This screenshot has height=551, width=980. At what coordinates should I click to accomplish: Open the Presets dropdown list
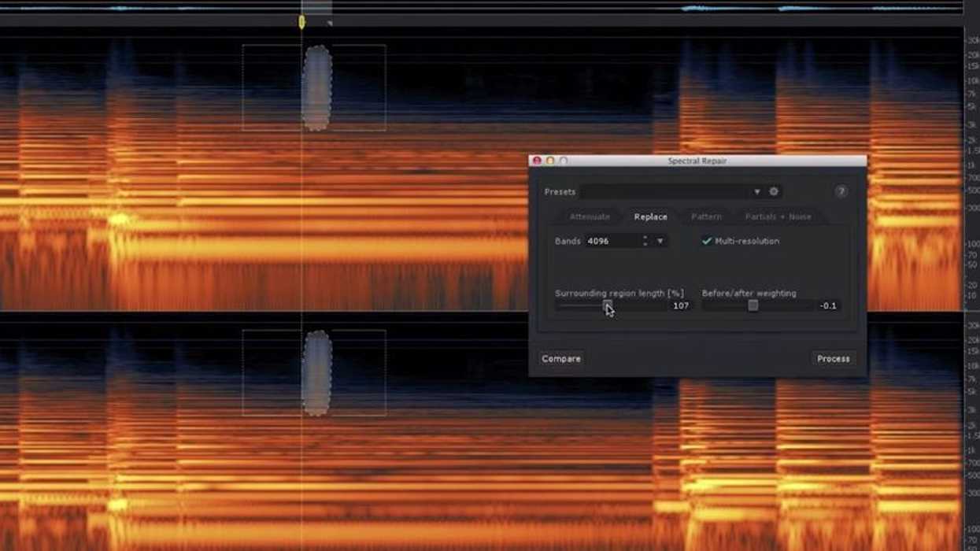click(x=671, y=192)
